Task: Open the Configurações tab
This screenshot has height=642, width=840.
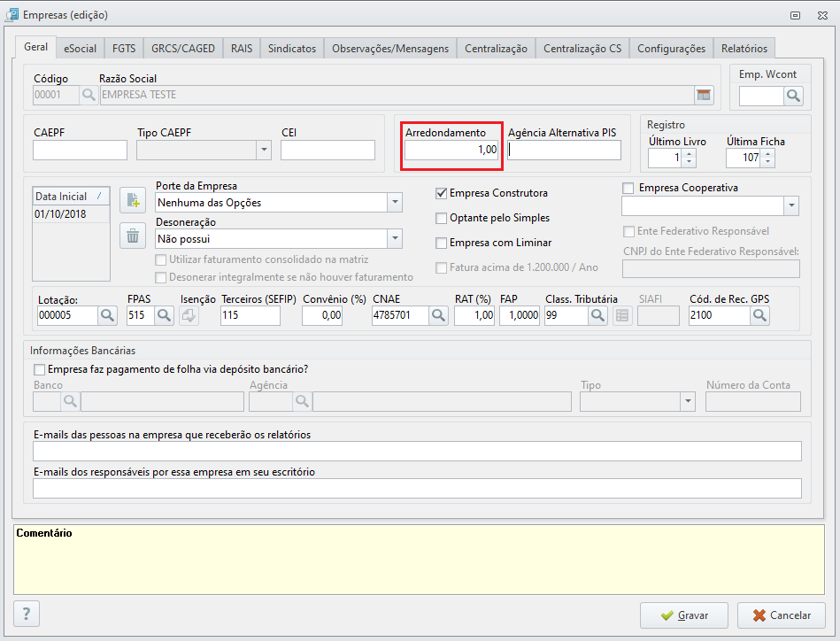Action: 671,48
